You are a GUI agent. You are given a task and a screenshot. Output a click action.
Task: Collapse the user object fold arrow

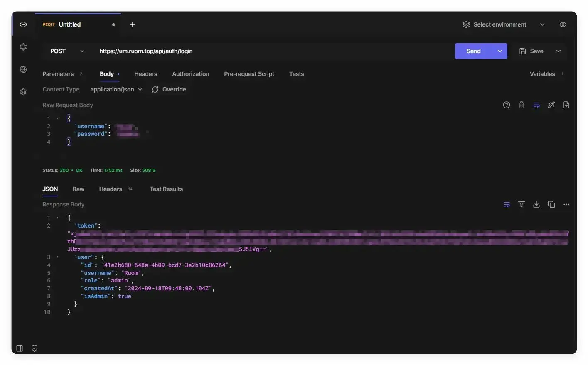coord(57,257)
